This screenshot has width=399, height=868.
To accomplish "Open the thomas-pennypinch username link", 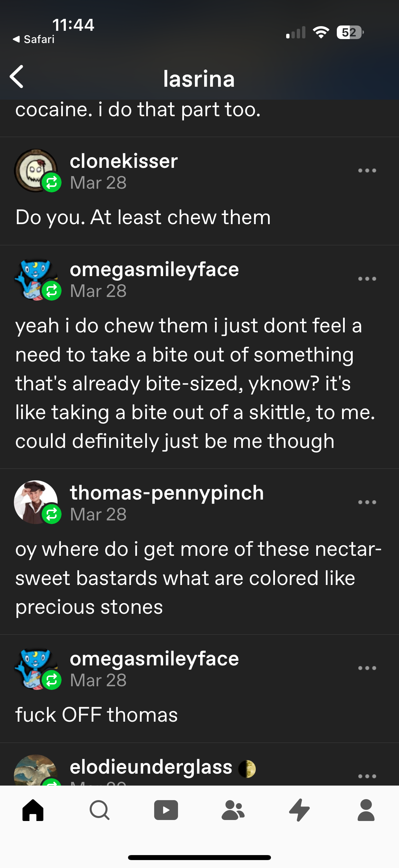I will 167,493.
